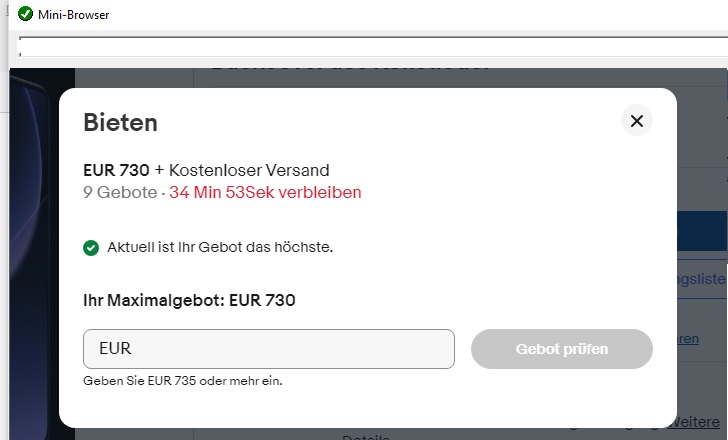Image resolution: width=728 pixels, height=440 pixels.
Task: Click the underlined link fragment right of Gebot prüfen
Action: point(688,339)
